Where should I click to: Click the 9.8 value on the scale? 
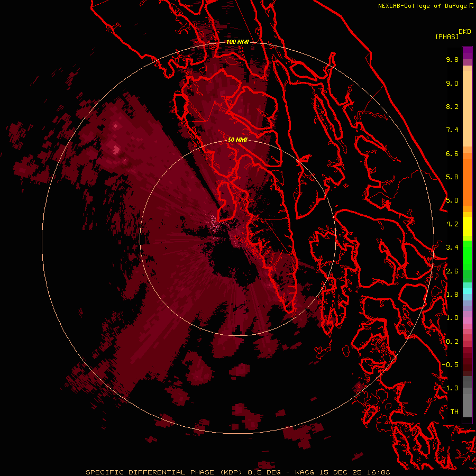click(x=452, y=59)
